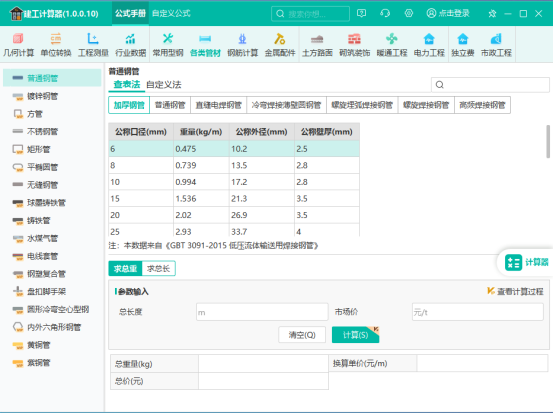The image size is (554, 414).
Task: Switch to the 自定义法 tab
Action: pyautogui.click(x=164, y=85)
